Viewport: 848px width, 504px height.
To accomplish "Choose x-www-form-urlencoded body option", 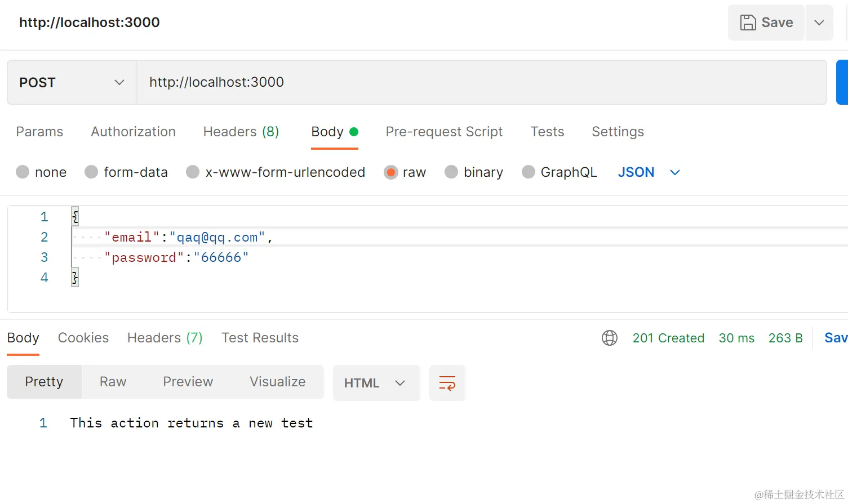I will [x=193, y=172].
